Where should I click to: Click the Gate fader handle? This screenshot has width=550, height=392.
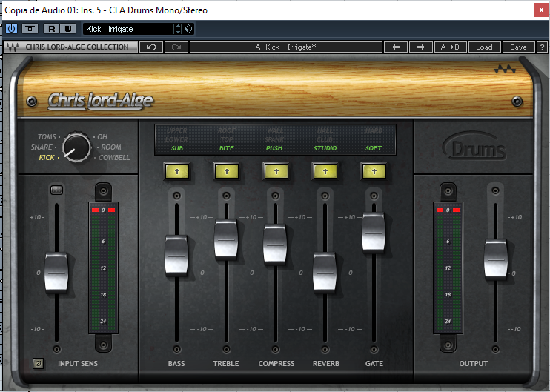(x=374, y=232)
